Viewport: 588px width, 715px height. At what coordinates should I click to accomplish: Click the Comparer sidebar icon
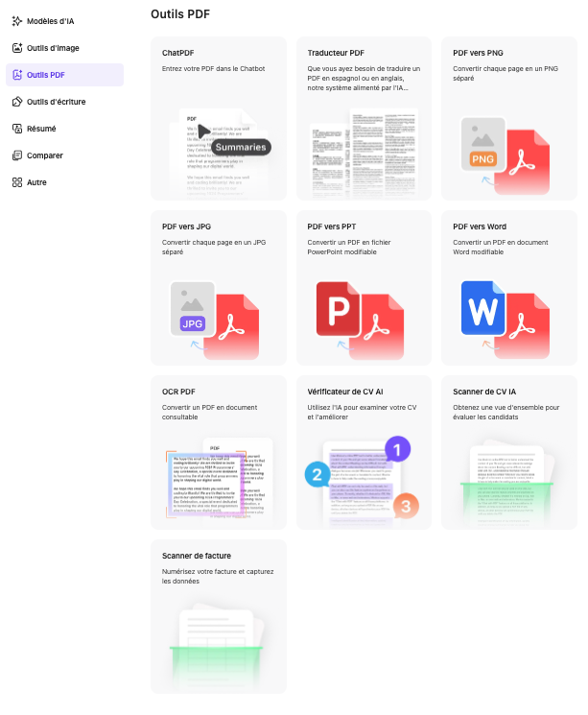(17, 155)
